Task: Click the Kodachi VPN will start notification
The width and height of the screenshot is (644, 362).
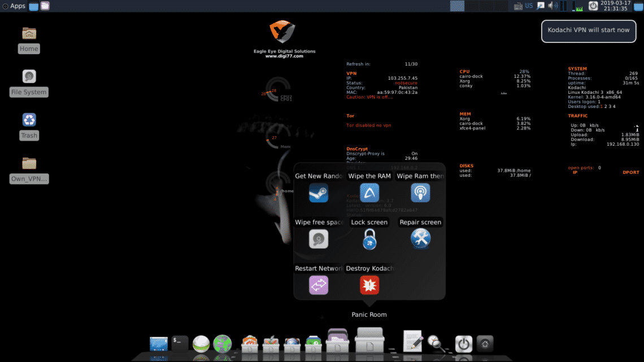Action: 588,30
